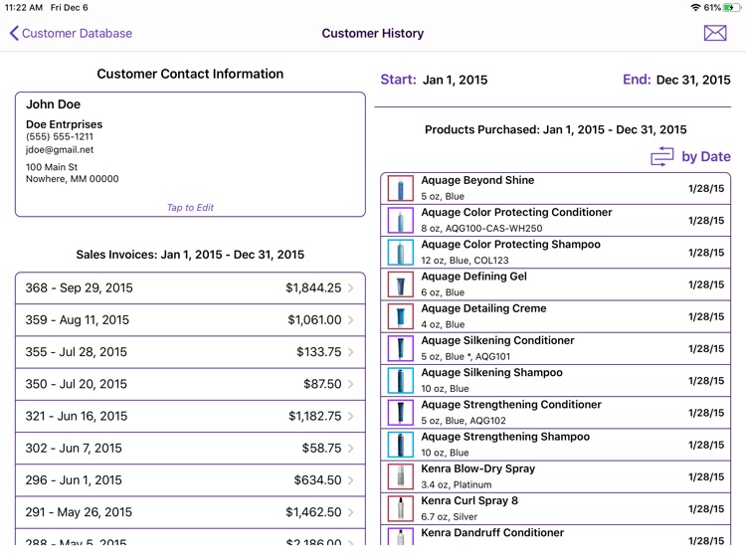Screen dimensions: 746x560
Task: Switch product sorting via by Date
Action: coord(705,156)
